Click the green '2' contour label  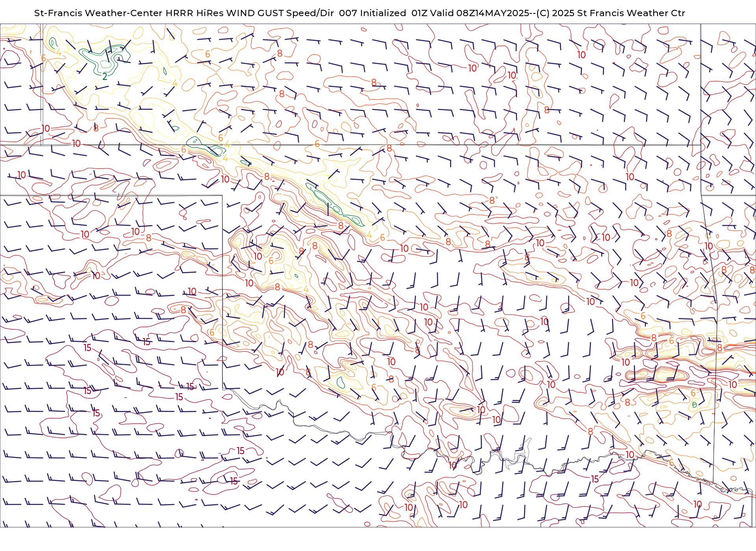click(x=105, y=77)
